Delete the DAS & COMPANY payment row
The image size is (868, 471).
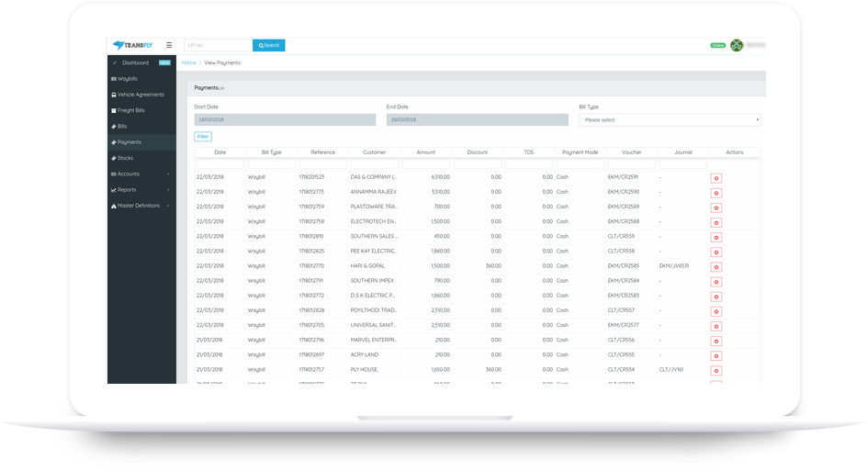[716, 177]
